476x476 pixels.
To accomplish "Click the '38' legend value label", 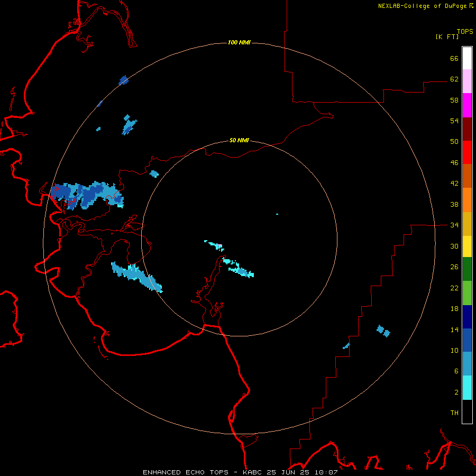I will (454, 204).
